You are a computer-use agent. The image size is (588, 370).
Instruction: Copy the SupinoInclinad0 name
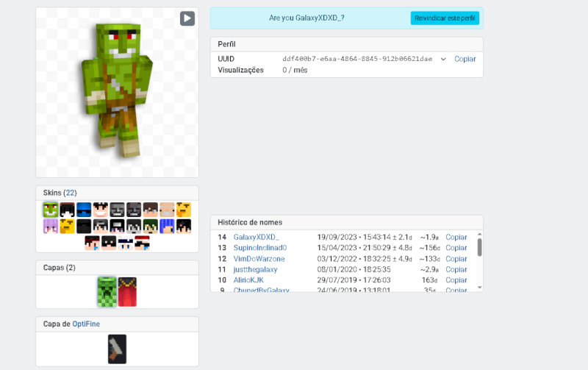456,249
